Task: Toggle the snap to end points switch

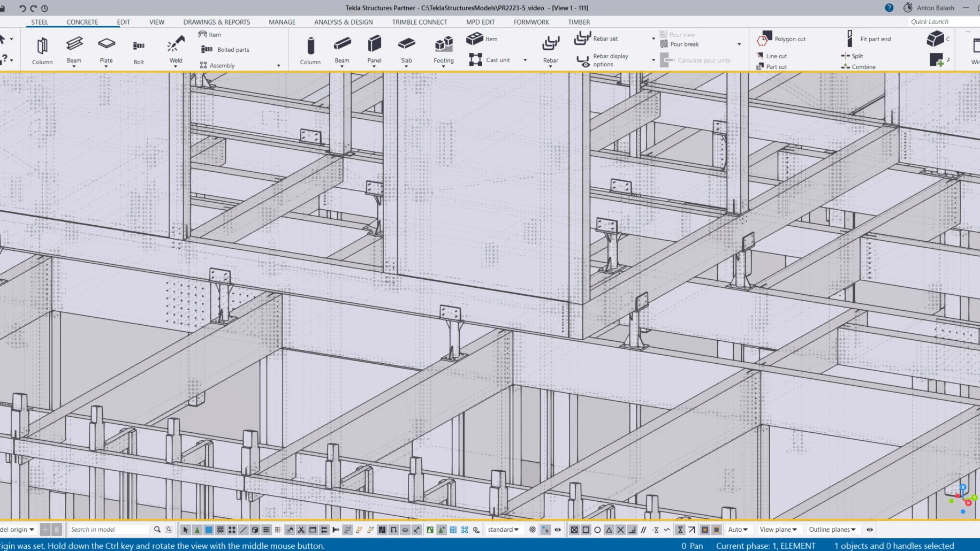Action: [x=586, y=530]
